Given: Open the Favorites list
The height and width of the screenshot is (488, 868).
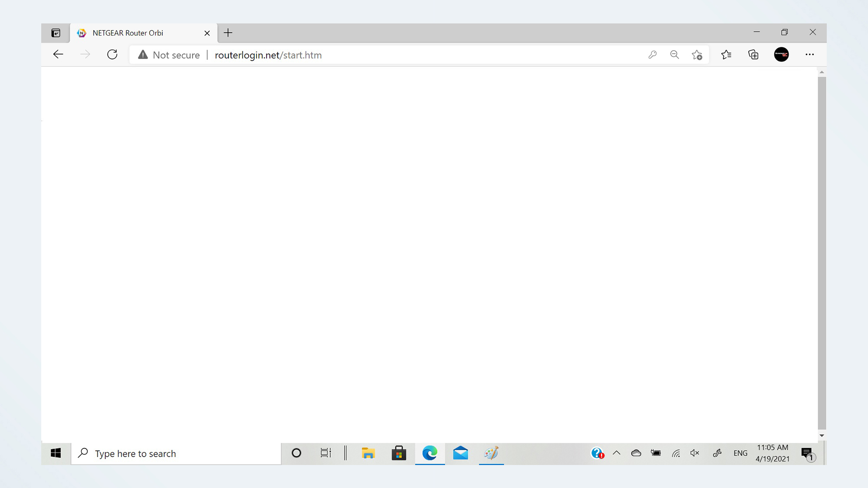Looking at the screenshot, I should pyautogui.click(x=726, y=55).
